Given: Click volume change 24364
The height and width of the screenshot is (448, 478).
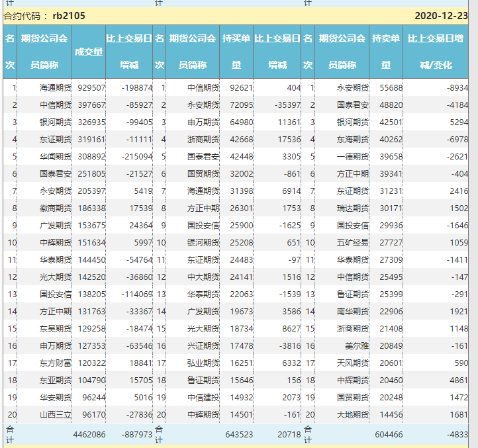Looking at the screenshot, I should pos(141,226).
